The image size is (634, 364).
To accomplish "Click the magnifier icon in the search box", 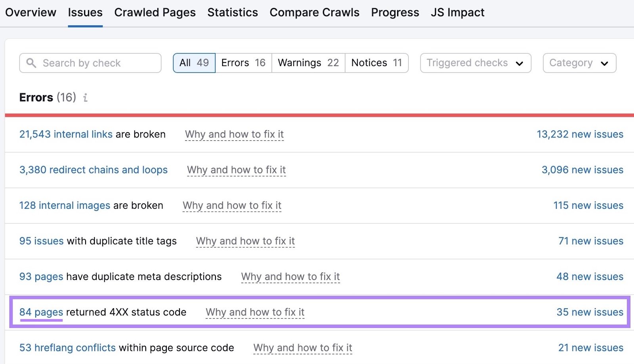I will click(31, 63).
